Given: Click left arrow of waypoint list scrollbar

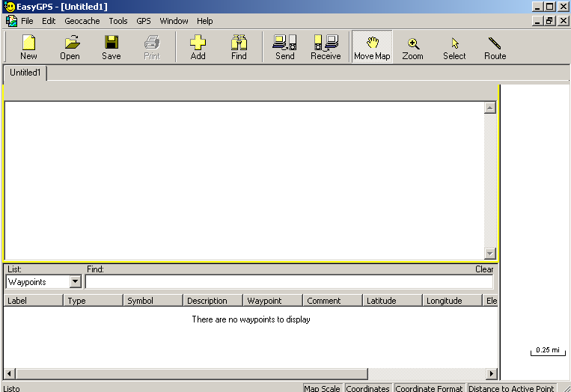Looking at the screenshot, I should [x=10, y=373].
